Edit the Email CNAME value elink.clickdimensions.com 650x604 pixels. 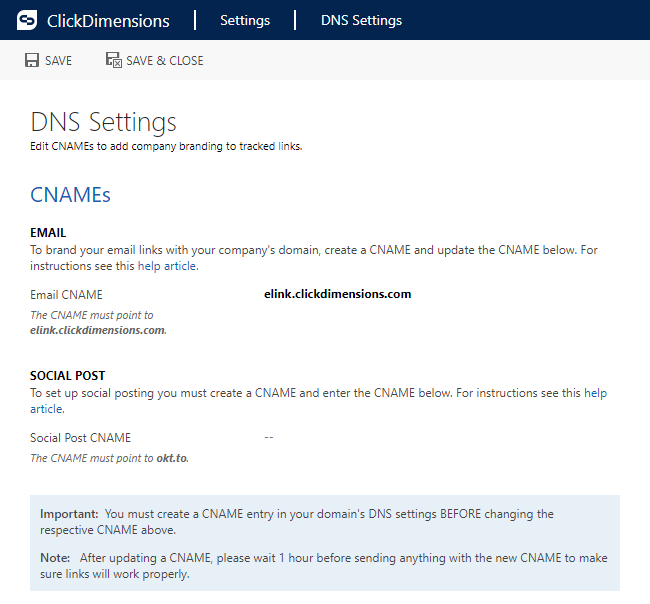pos(337,294)
